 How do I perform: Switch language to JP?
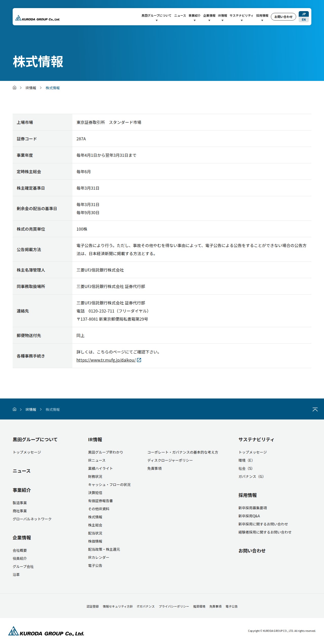[304, 14]
